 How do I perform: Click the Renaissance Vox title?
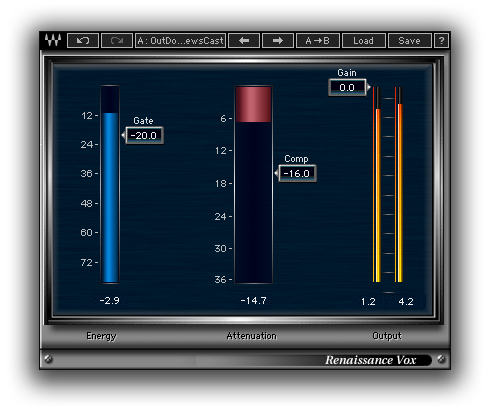371,360
